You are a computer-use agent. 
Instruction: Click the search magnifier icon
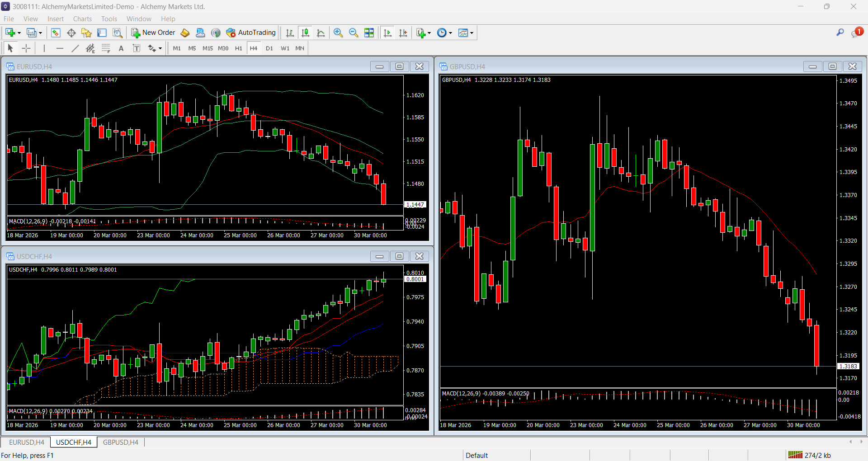click(840, 33)
